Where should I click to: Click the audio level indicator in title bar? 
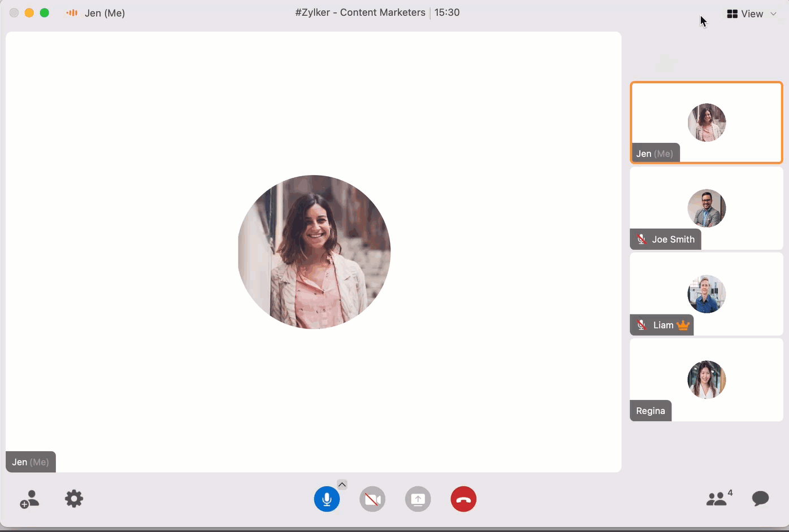pyautogui.click(x=72, y=13)
